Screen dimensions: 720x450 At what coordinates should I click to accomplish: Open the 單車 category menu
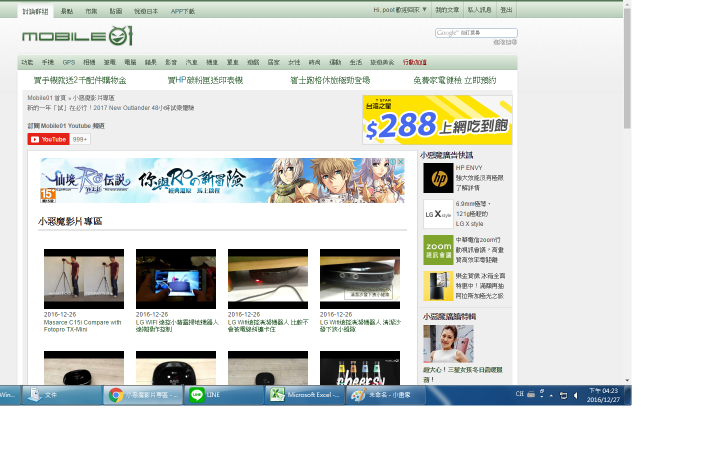point(232,62)
